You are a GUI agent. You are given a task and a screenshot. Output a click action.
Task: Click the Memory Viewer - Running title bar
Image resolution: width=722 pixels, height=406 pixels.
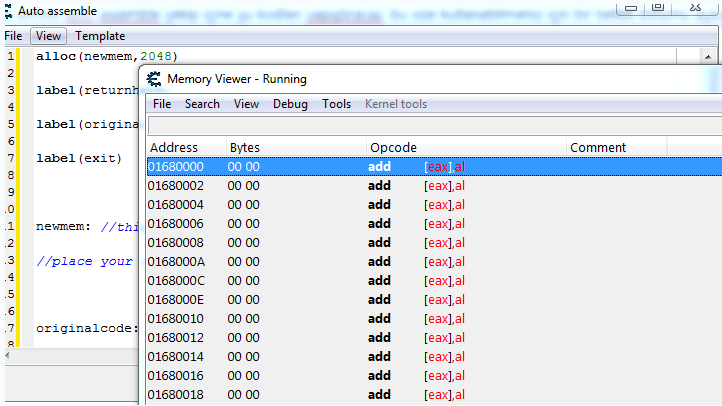click(433, 79)
